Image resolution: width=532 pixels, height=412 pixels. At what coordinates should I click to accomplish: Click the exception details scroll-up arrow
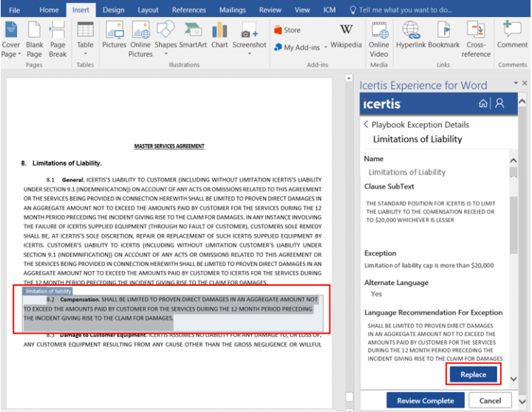(x=514, y=160)
